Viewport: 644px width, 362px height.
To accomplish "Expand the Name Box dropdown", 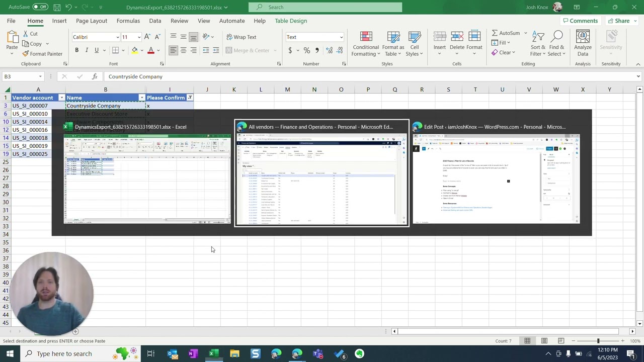I will (40, 76).
